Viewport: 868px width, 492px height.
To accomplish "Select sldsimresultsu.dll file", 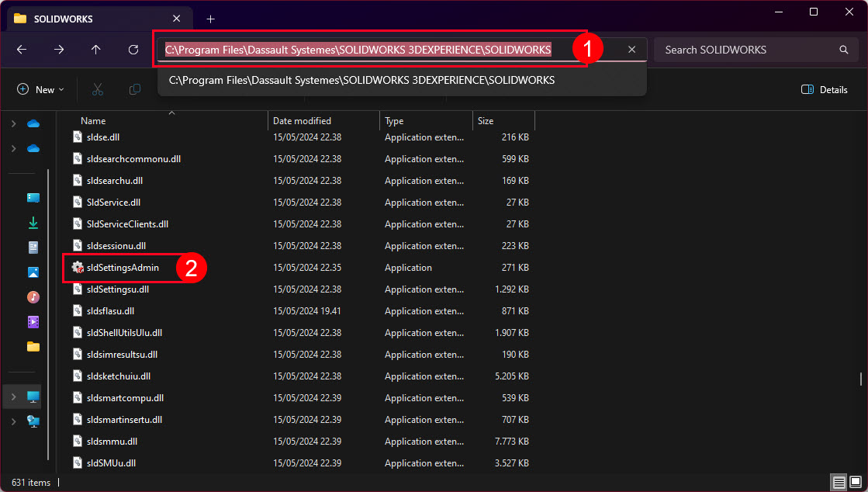I will point(122,355).
